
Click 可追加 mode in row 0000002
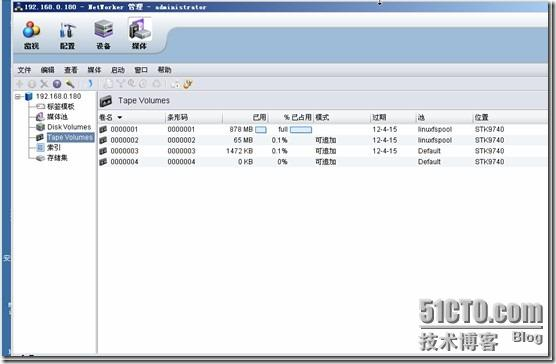pyautogui.click(x=326, y=140)
